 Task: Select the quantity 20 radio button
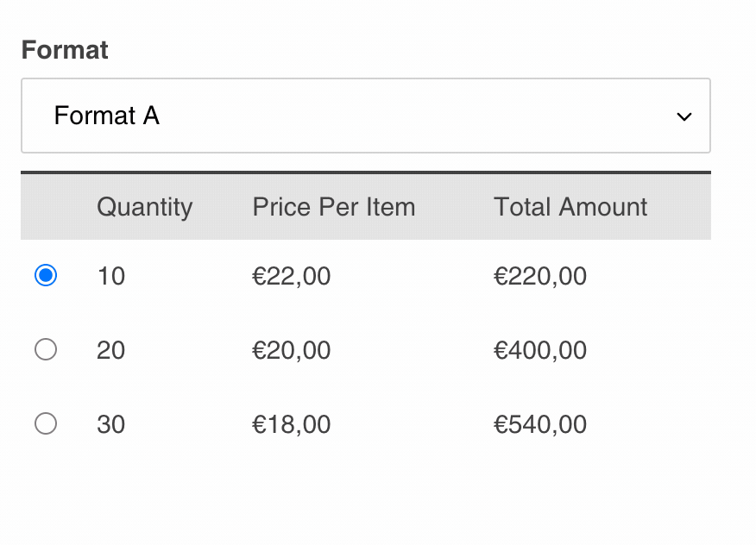point(45,349)
